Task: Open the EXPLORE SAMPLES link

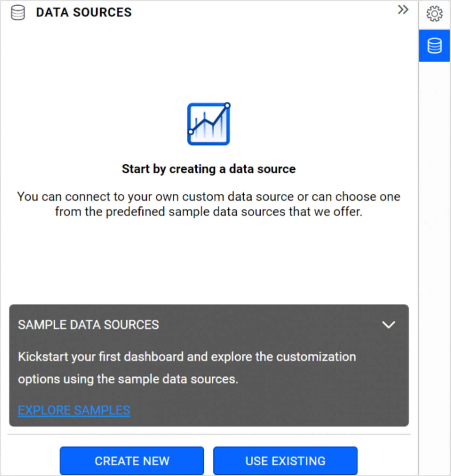Action: 74,410
